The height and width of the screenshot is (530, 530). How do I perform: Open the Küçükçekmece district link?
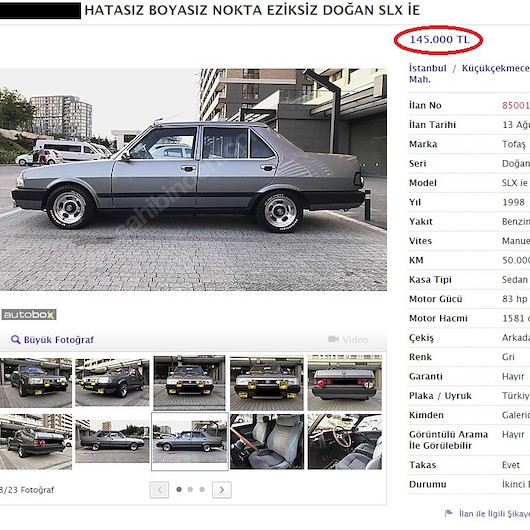[x=496, y=68]
